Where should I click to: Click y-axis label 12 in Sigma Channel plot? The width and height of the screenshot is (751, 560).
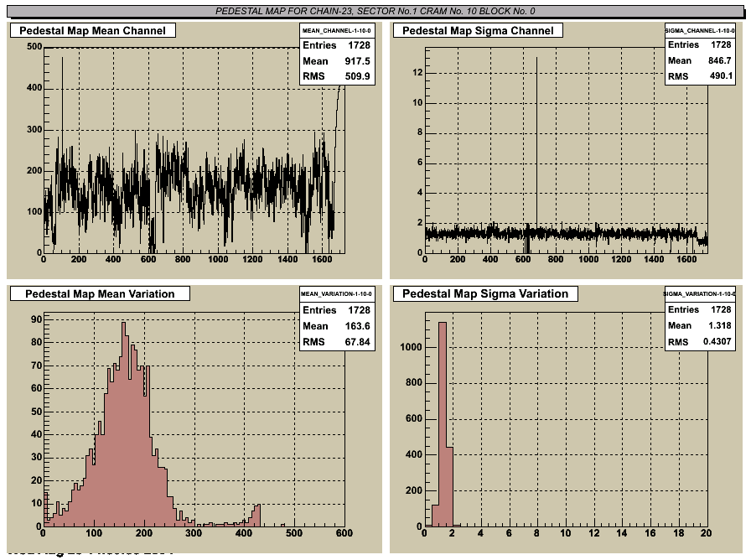(x=417, y=73)
